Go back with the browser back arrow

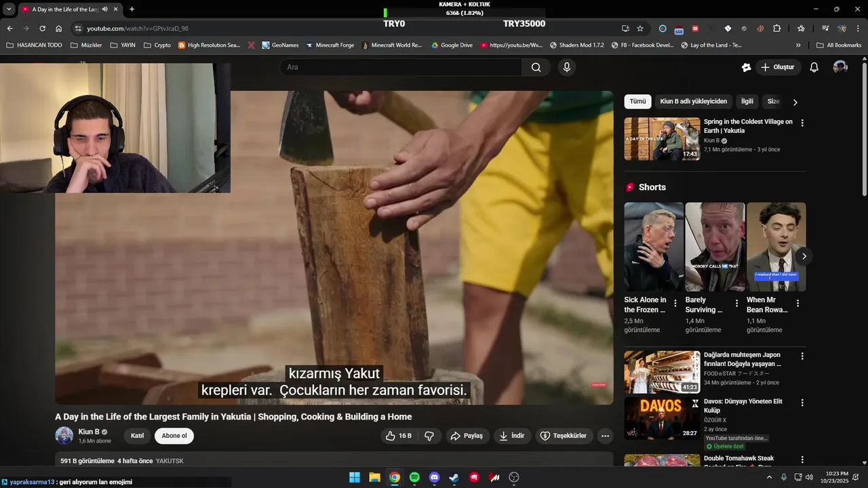point(9,28)
